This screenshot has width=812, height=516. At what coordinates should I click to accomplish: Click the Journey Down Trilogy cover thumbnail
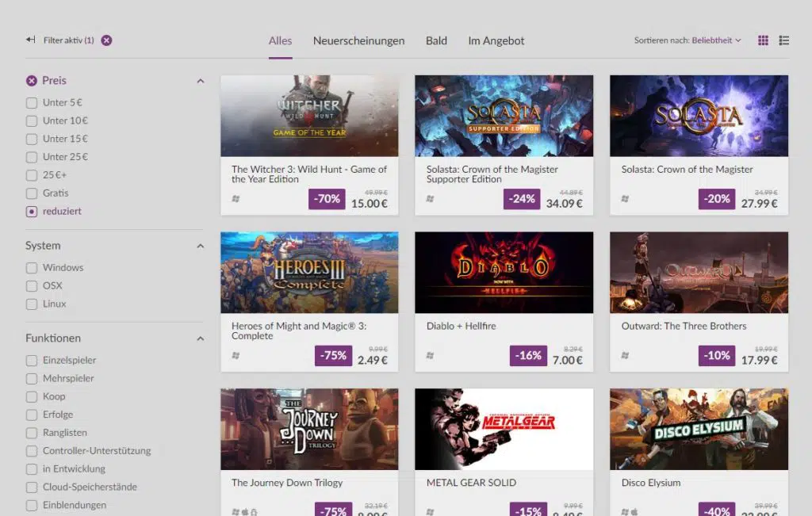310,430
